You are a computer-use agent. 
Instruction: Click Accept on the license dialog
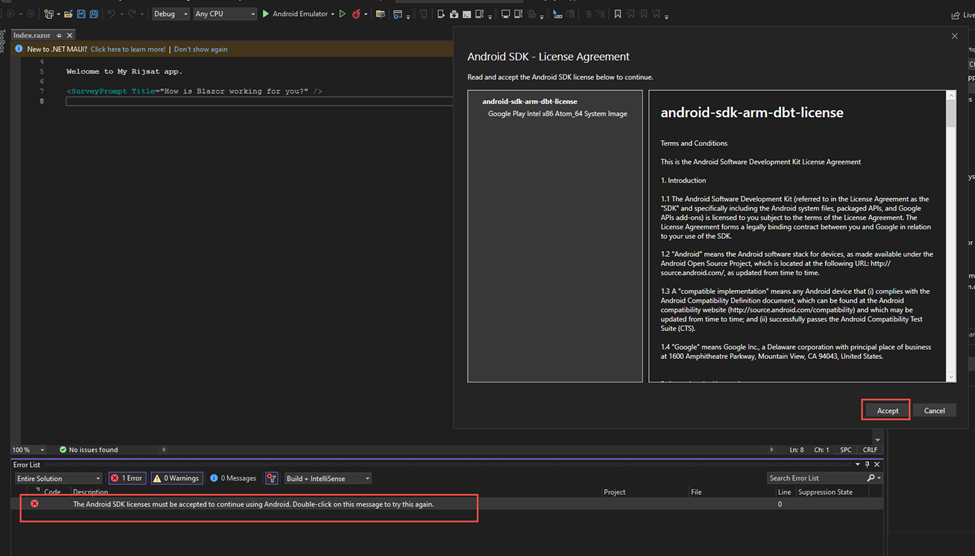[x=887, y=410]
